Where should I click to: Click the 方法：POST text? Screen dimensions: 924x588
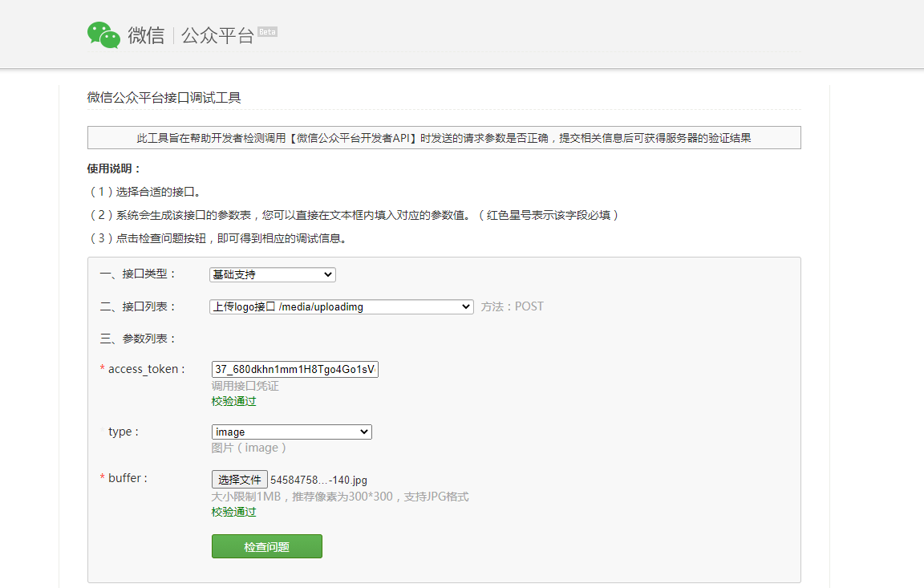(512, 306)
